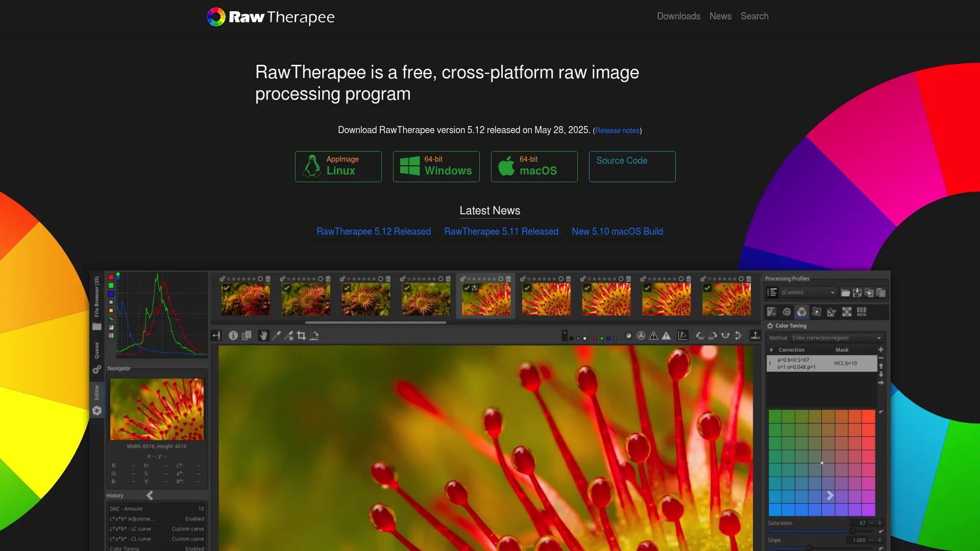Download the Linux AppImage build

pos(338,166)
